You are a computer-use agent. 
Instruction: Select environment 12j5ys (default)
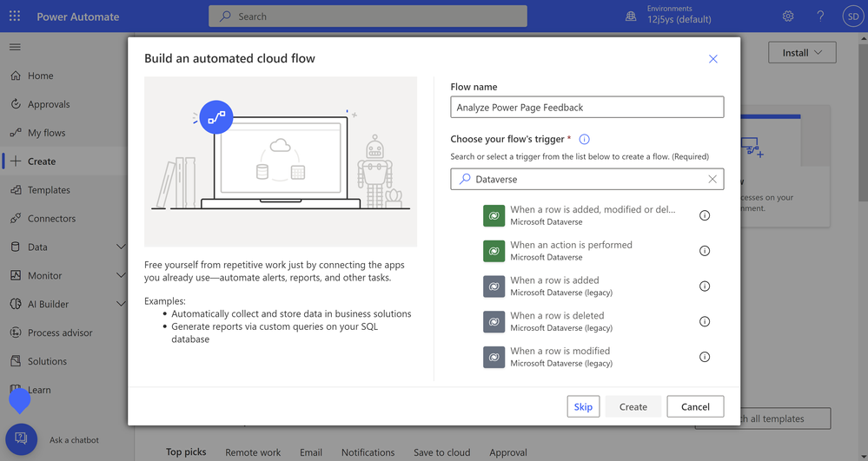point(679,19)
